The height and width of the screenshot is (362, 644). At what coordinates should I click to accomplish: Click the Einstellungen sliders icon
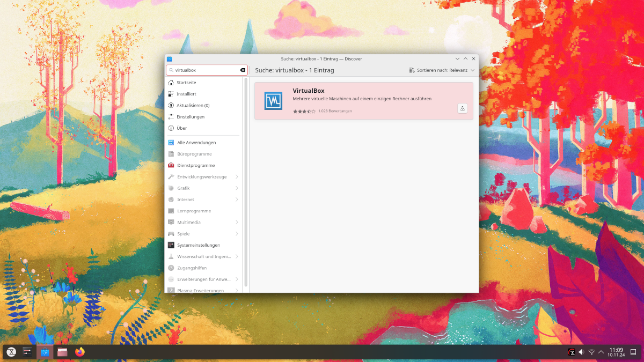point(171,117)
